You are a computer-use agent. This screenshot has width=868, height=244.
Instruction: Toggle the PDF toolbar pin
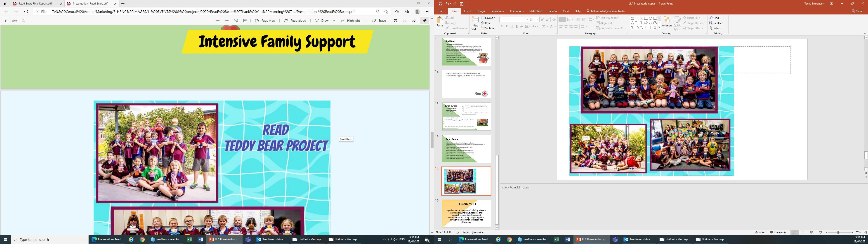[425, 21]
